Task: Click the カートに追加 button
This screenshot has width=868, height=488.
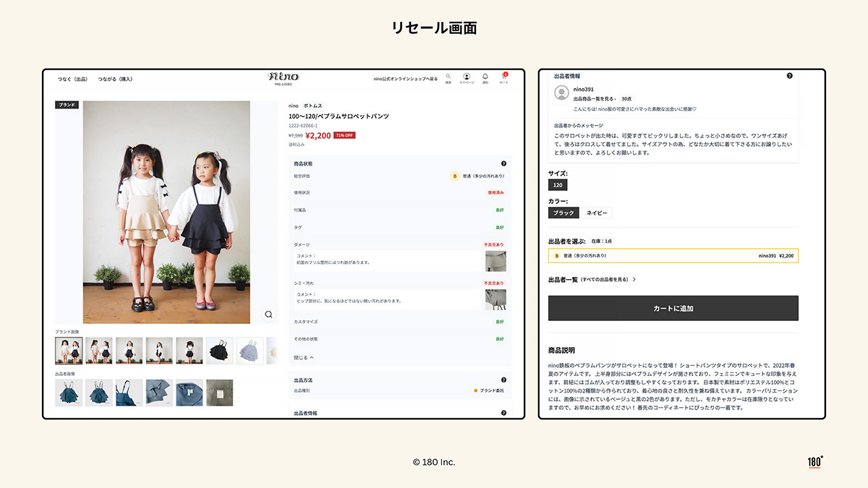Action: coord(673,308)
